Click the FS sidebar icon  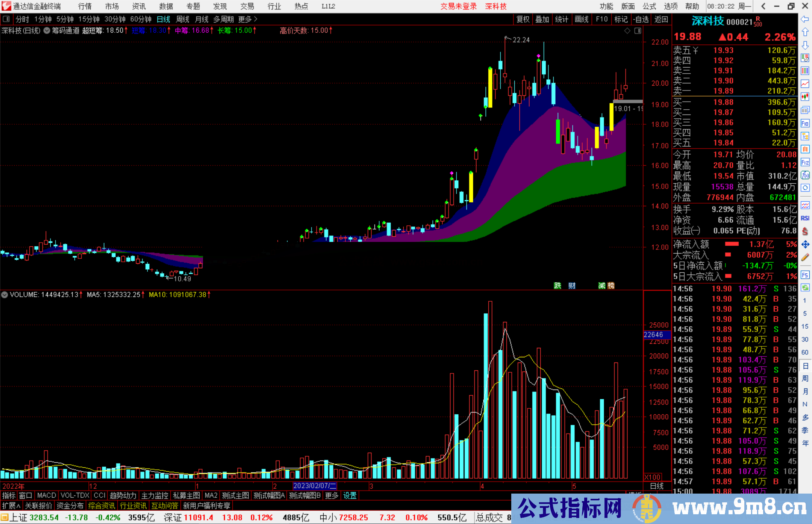click(x=805, y=275)
